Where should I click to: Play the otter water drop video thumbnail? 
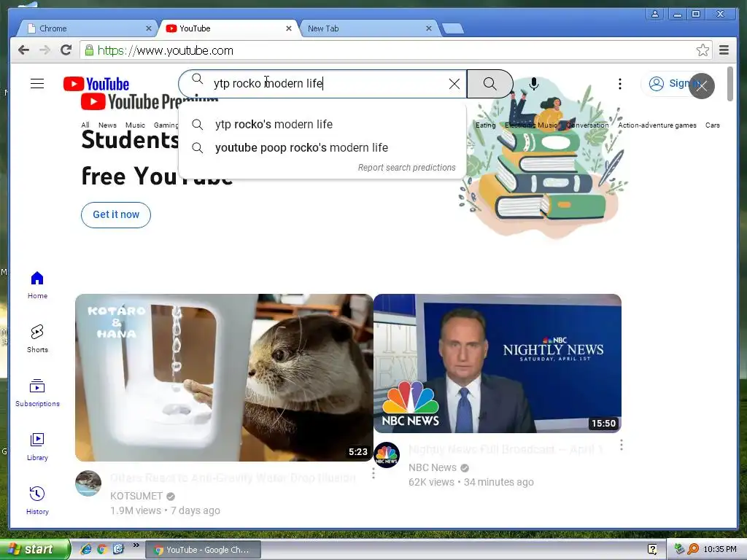[x=224, y=378]
